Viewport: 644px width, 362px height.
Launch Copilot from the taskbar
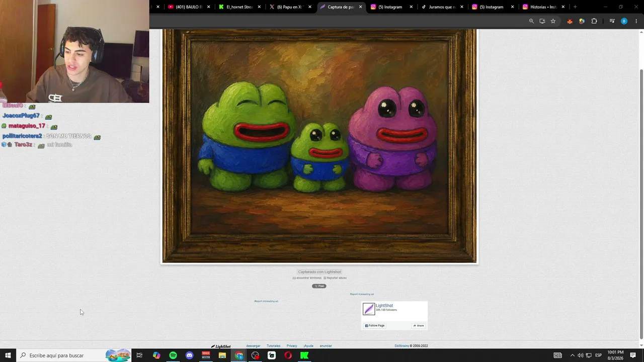(156, 355)
